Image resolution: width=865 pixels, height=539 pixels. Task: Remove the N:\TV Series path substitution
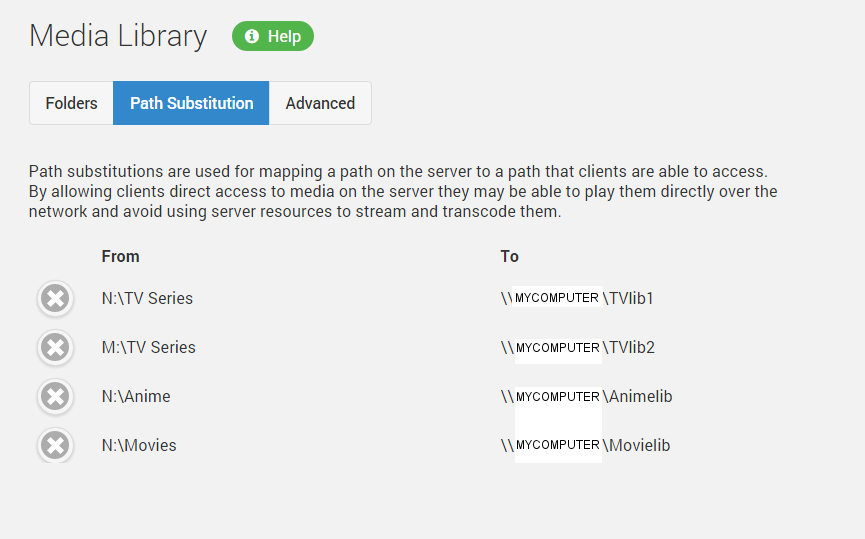[x=55, y=298]
